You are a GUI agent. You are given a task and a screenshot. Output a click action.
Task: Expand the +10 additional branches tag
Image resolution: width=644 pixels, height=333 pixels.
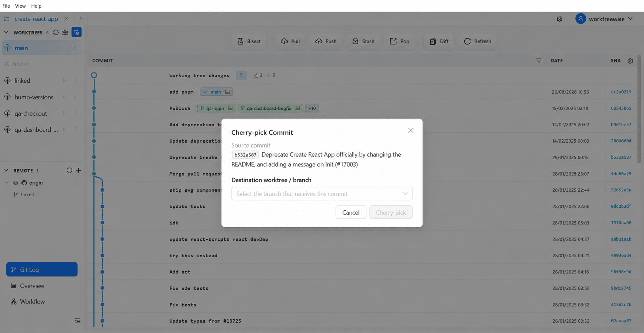(312, 108)
